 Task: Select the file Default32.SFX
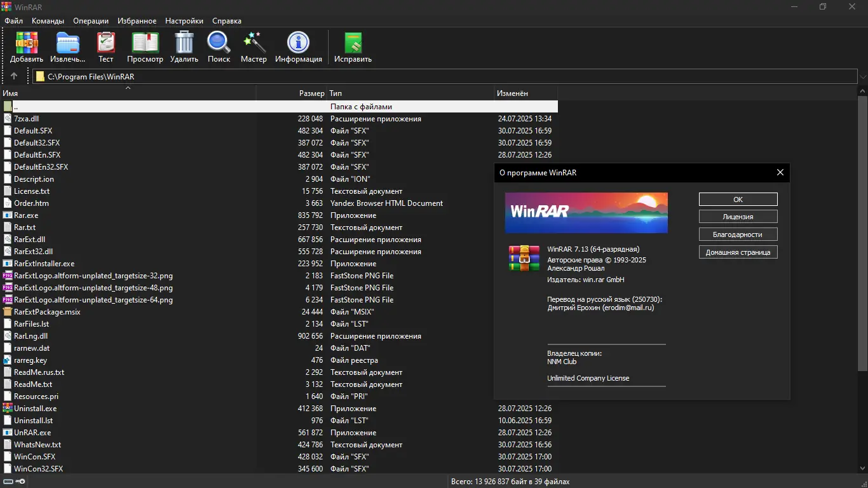(37, 143)
